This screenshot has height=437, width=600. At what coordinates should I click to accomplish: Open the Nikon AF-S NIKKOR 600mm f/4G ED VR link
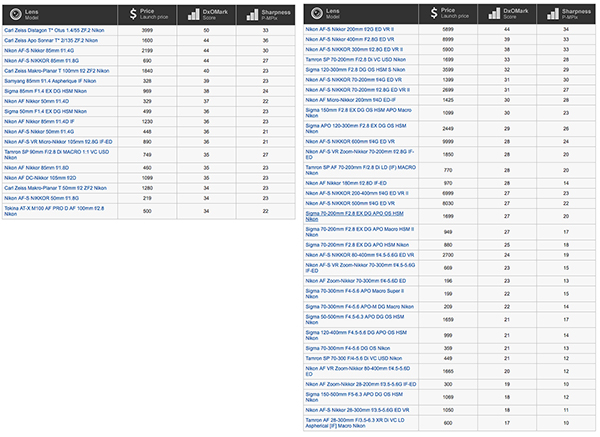(350, 141)
